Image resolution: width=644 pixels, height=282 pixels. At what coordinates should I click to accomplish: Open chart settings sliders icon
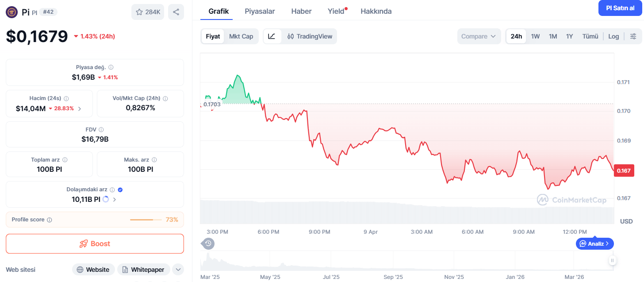point(633,36)
